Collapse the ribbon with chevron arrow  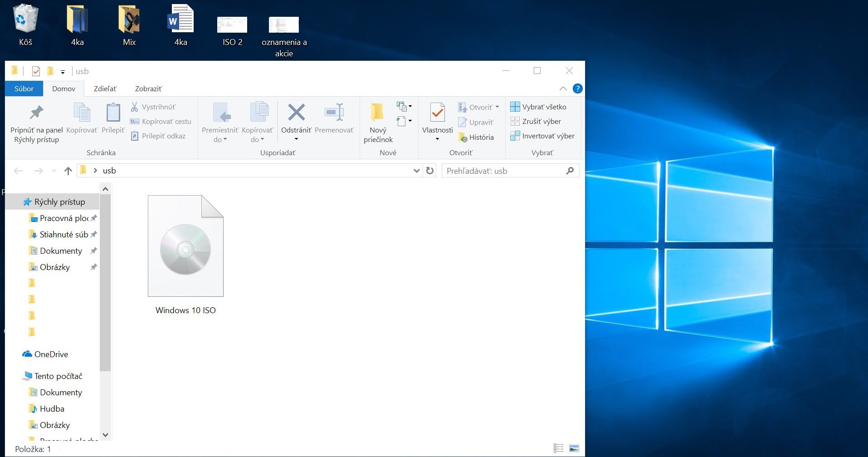tap(563, 88)
